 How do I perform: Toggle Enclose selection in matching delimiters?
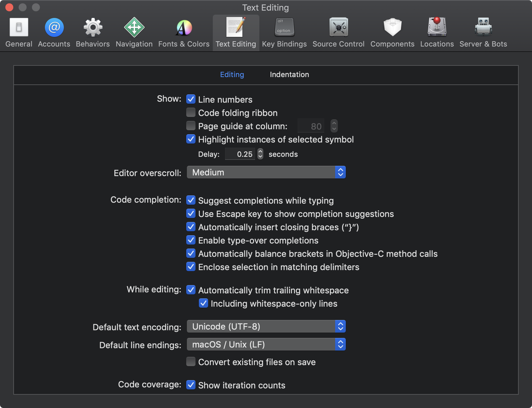point(191,266)
